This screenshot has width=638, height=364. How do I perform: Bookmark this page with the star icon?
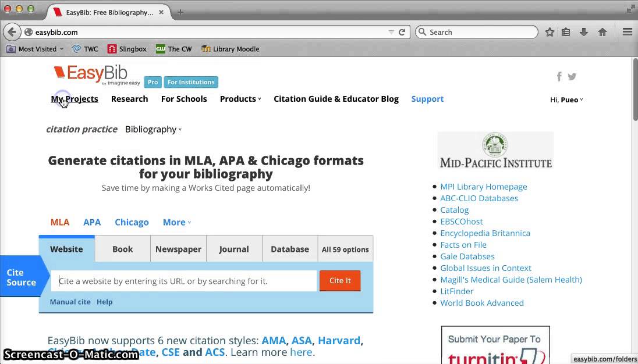[550, 32]
